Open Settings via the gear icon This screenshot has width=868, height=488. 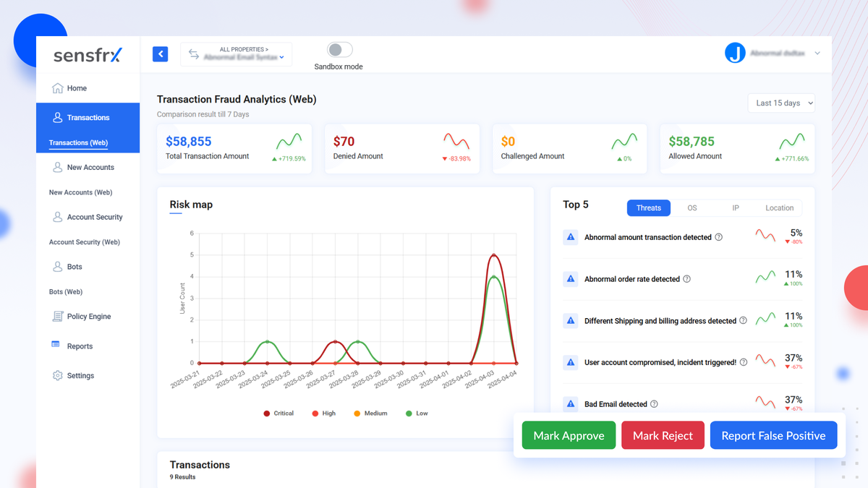click(56, 375)
